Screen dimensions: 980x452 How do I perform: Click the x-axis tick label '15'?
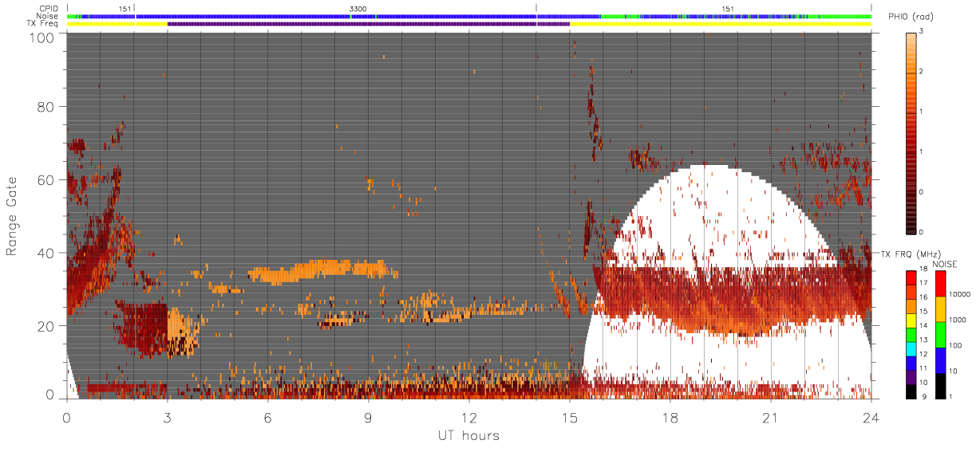tap(569, 417)
